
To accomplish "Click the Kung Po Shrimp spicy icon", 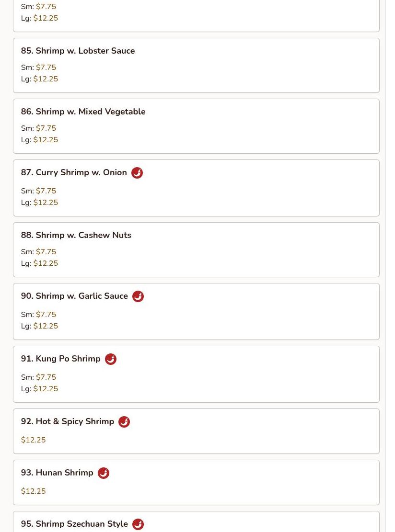I will point(111,359).
